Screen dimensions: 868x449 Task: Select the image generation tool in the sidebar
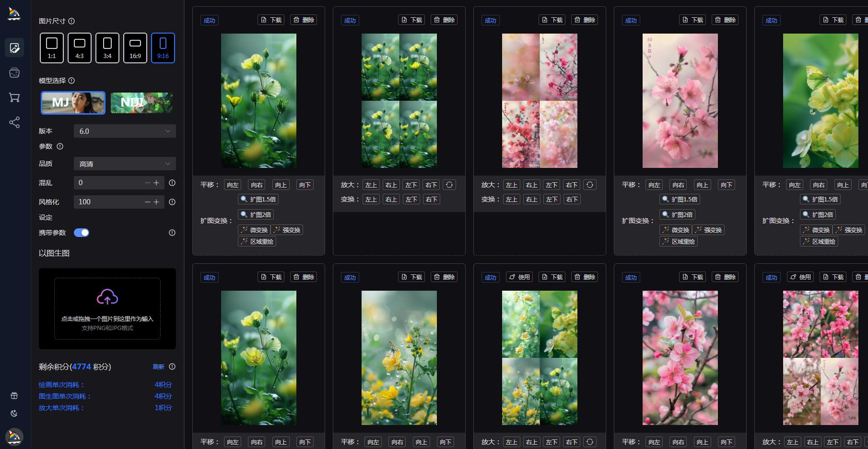pos(14,47)
